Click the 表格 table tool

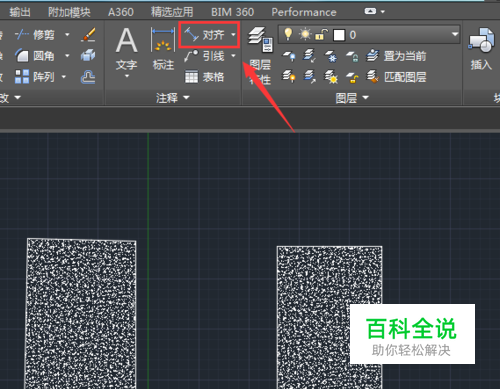pos(205,77)
